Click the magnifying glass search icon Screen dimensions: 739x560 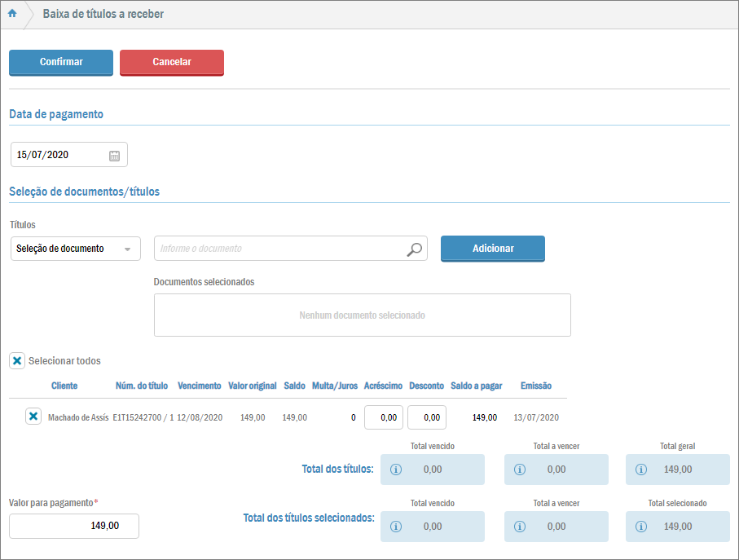tap(415, 249)
